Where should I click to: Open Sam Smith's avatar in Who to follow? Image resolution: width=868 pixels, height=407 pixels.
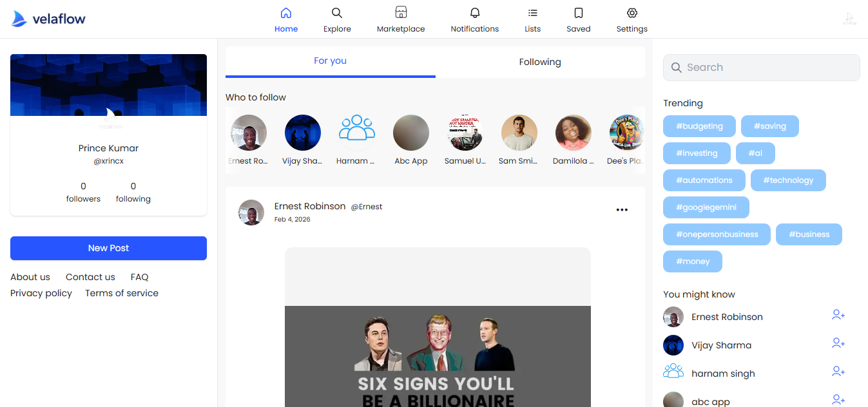519,133
